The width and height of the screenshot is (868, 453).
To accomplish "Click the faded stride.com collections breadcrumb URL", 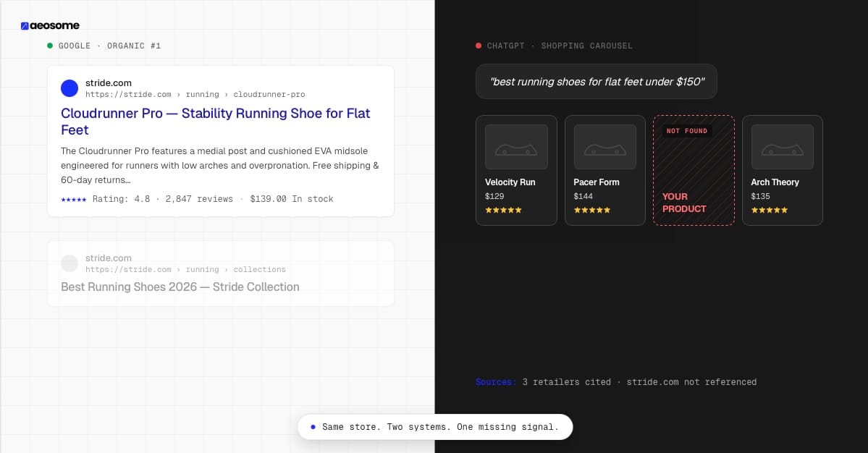I will 185,269.
